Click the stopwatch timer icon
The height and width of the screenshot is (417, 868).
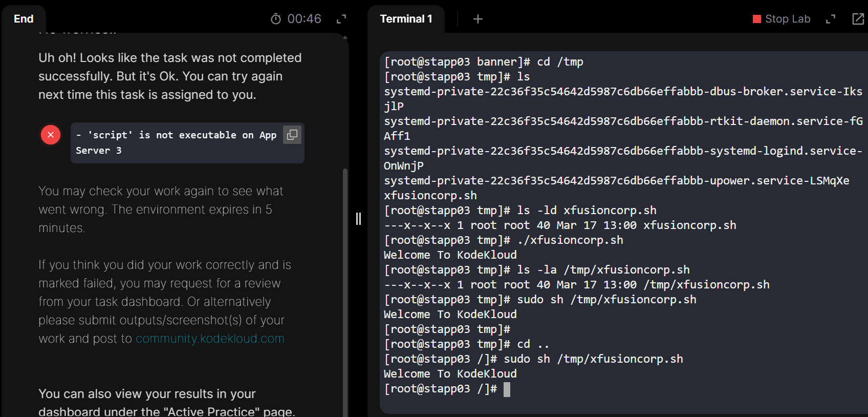(x=275, y=19)
